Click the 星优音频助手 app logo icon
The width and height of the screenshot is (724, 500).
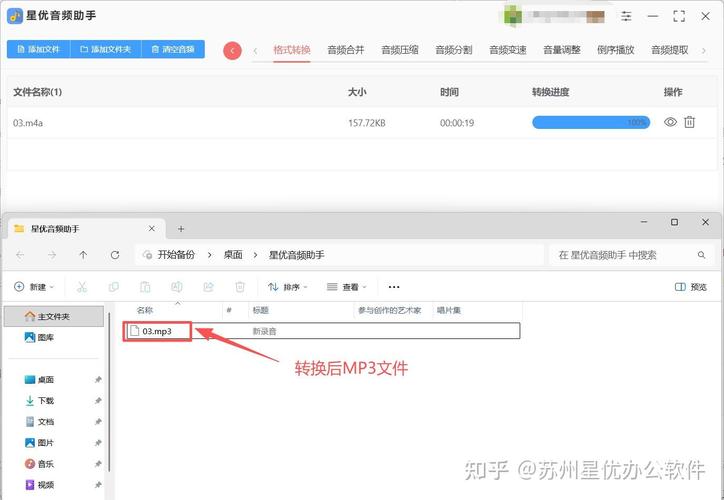pos(15,16)
